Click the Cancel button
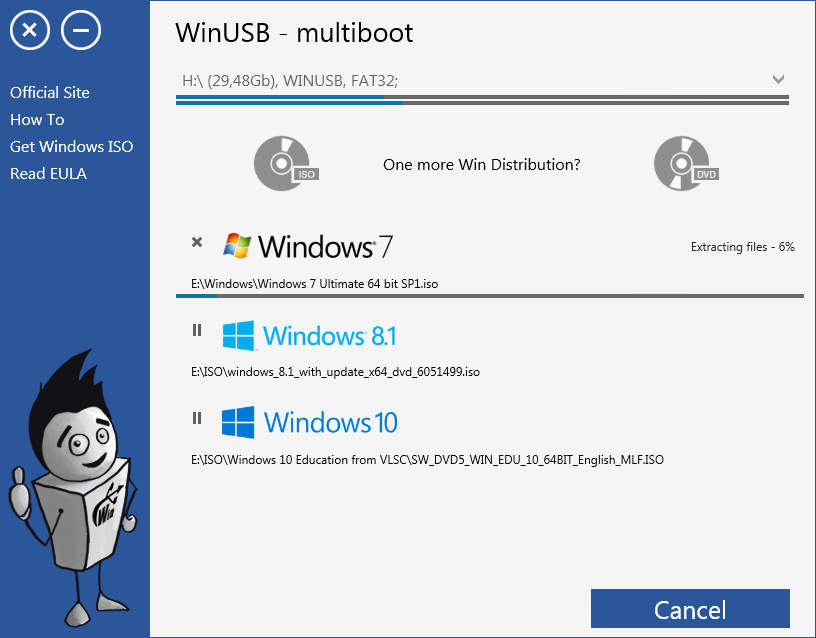816x638 pixels. click(x=690, y=609)
